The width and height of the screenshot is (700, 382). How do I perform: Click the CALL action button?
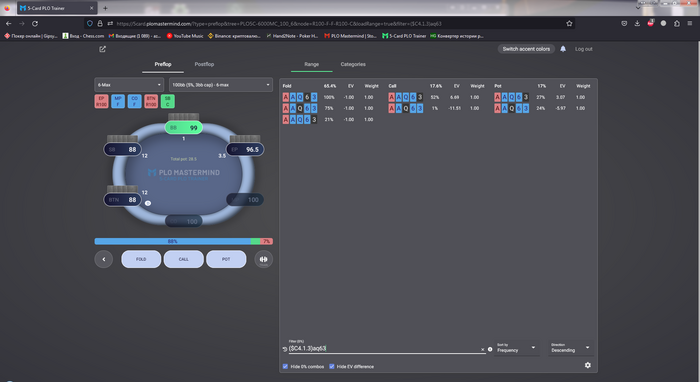point(183,259)
